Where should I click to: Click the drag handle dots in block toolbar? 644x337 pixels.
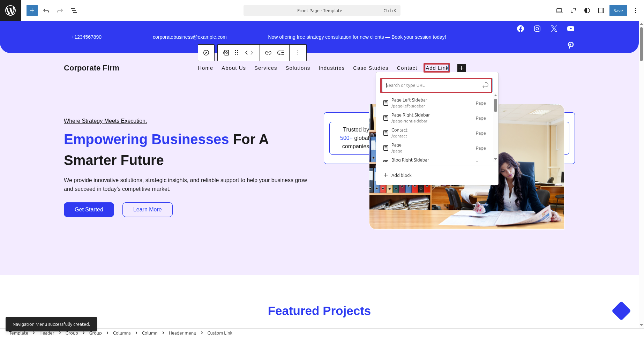tap(237, 53)
